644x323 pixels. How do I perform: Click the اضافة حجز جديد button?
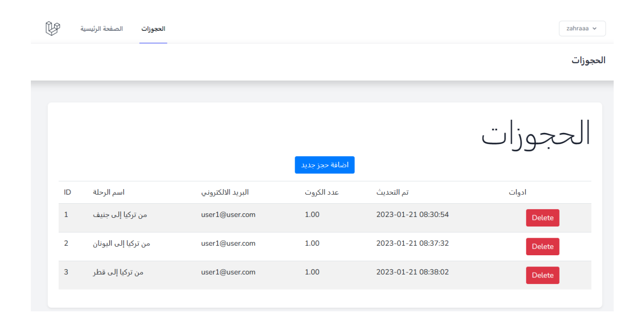point(325,165)
